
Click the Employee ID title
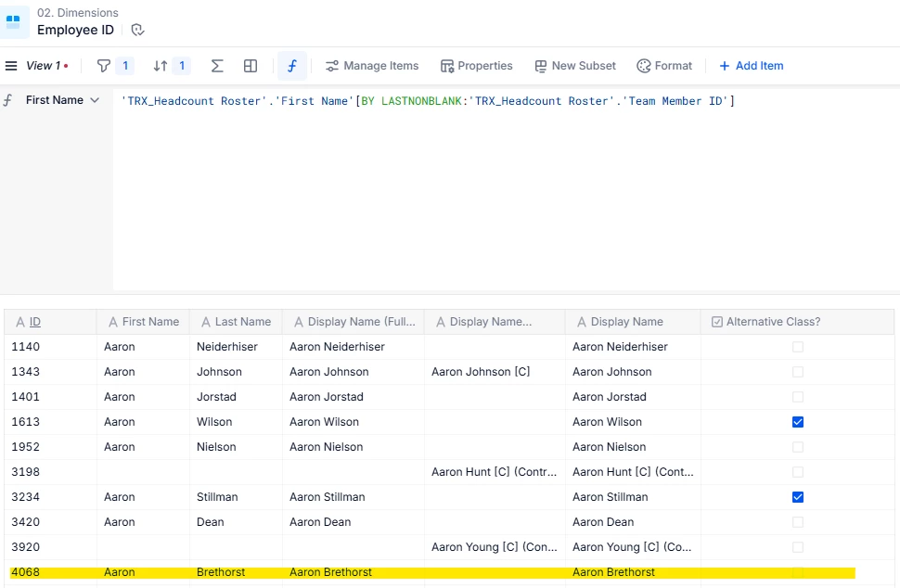click(75, 30)
